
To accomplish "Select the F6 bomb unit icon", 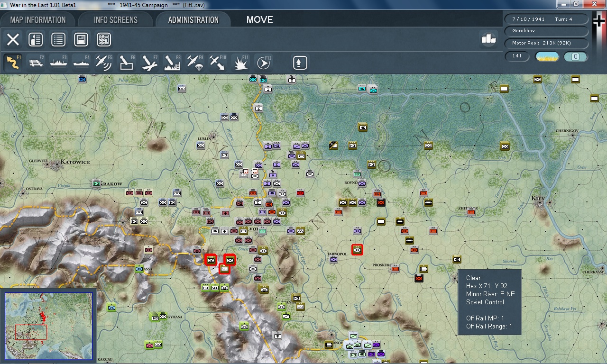I will [127, 63].
